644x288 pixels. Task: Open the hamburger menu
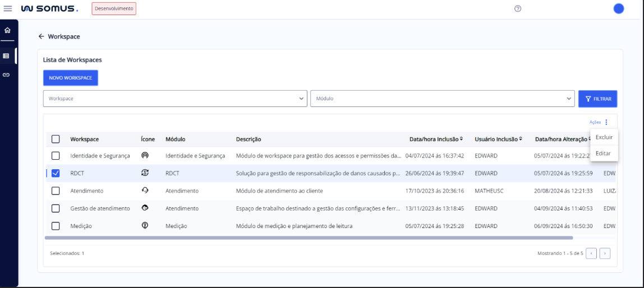tap(8, 8)
